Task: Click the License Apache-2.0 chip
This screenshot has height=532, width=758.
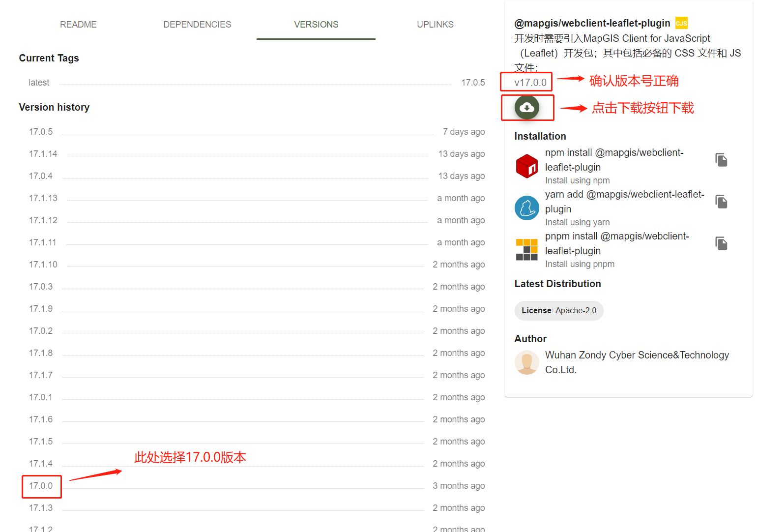Action: [x=559, y=311]
